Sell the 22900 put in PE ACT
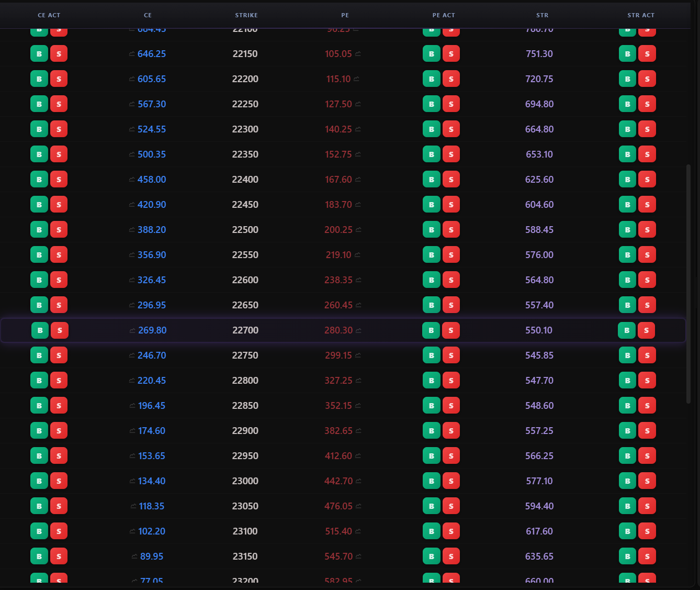The height and width of the screenshot is (590, 700). pyautogui.click(x=451, y=431)
